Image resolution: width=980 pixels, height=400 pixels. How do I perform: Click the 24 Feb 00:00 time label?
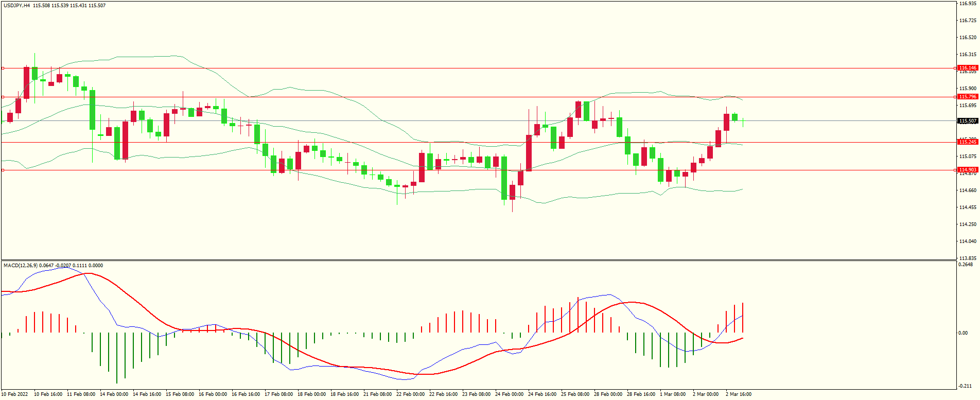pos(509,394)
